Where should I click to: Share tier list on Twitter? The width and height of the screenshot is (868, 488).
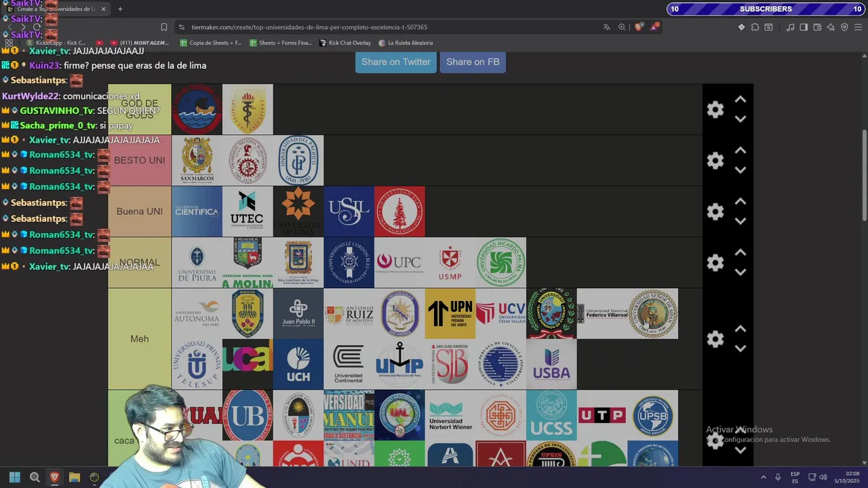396,62
